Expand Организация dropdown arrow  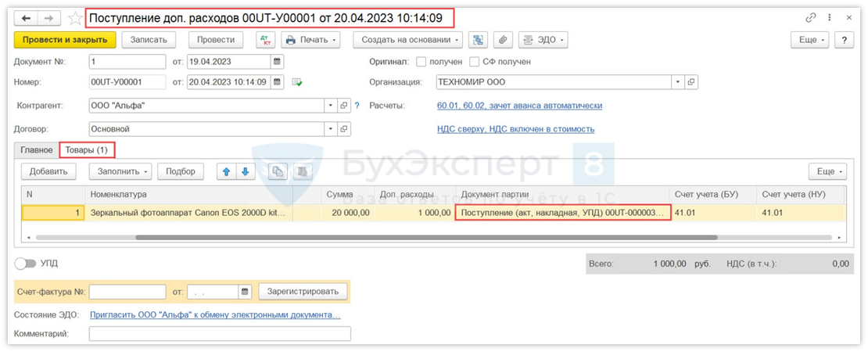pyautogui.click(x=679, y=82)
